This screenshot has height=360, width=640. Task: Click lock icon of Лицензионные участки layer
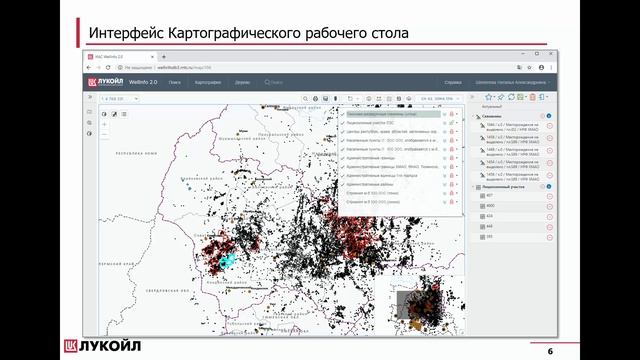pos(451,123)
